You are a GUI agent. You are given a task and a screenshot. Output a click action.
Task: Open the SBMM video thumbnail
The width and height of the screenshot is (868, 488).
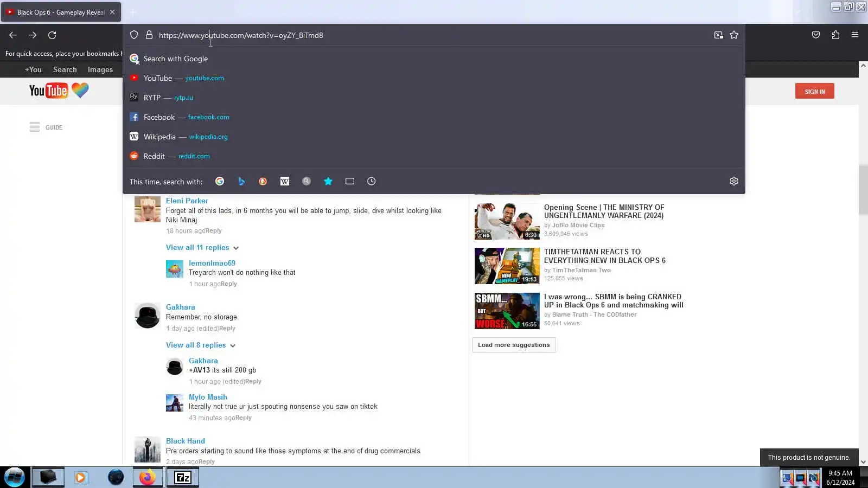[x=507, y=311]
